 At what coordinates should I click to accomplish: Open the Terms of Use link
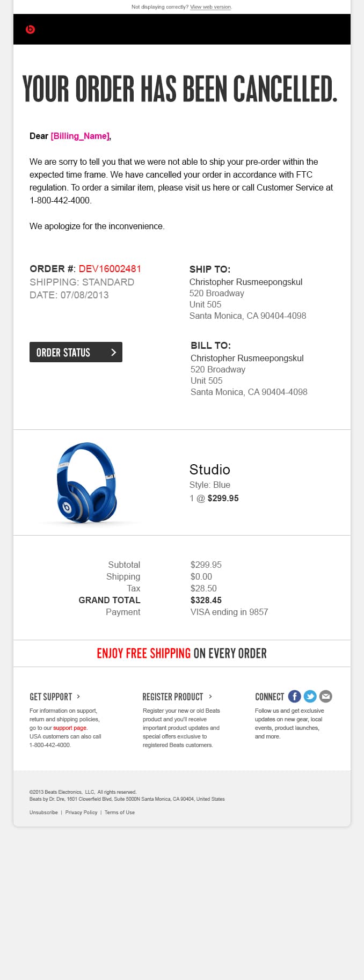click(119, 812)
